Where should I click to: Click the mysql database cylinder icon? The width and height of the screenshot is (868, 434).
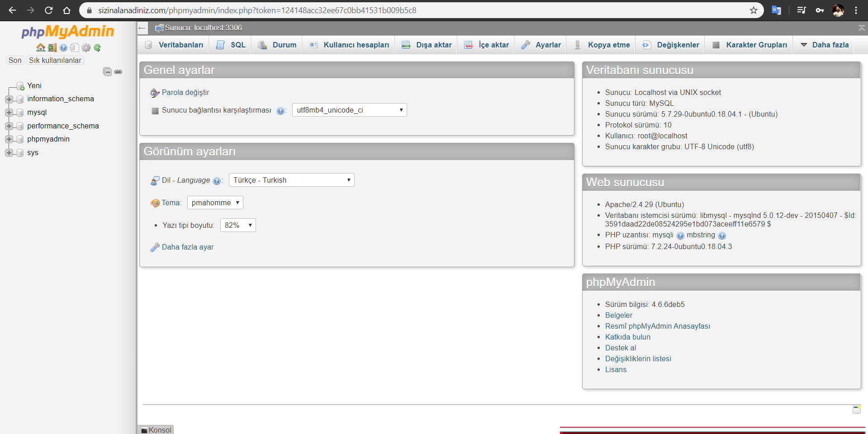(x=20, y=113)
